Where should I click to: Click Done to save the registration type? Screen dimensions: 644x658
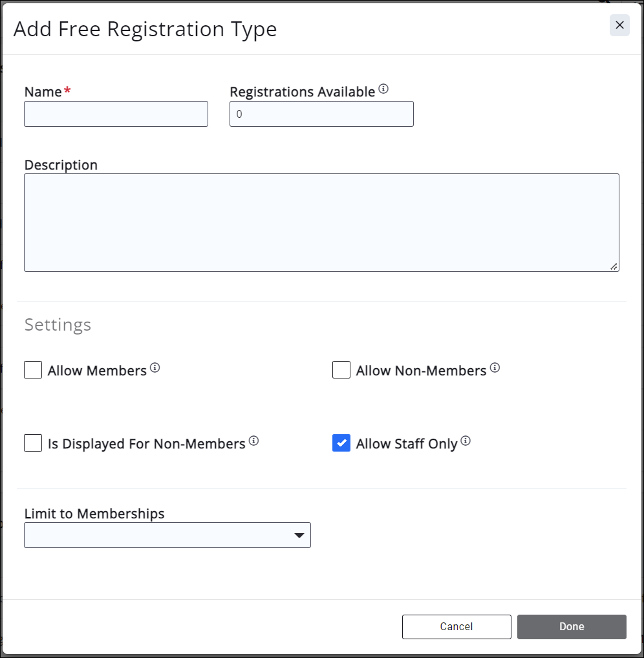pyautogui.click(x=571, y=626)
